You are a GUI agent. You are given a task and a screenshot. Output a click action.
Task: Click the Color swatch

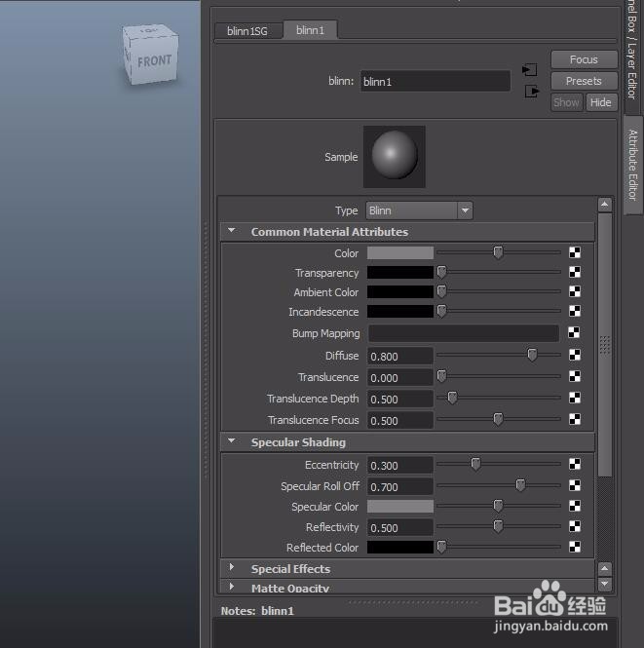point(400,253)
